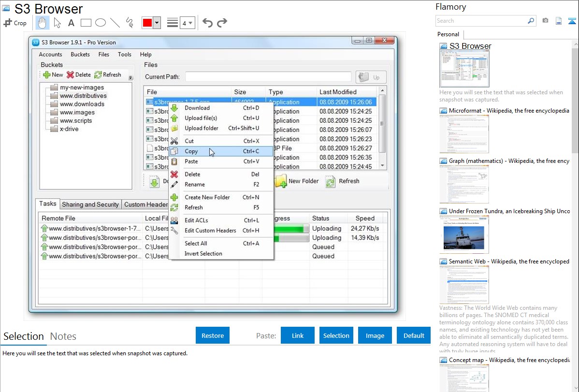Open the color picker dropdown arrow

(x=157, y=23)
